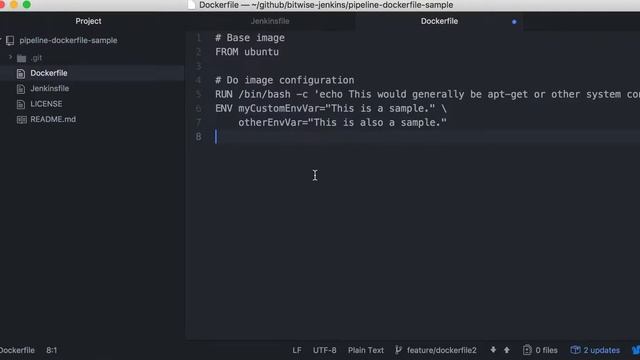Click the modified dot on Dockerfile tab
This screenshot has width=640, height=360.
[x=514, y=22]
